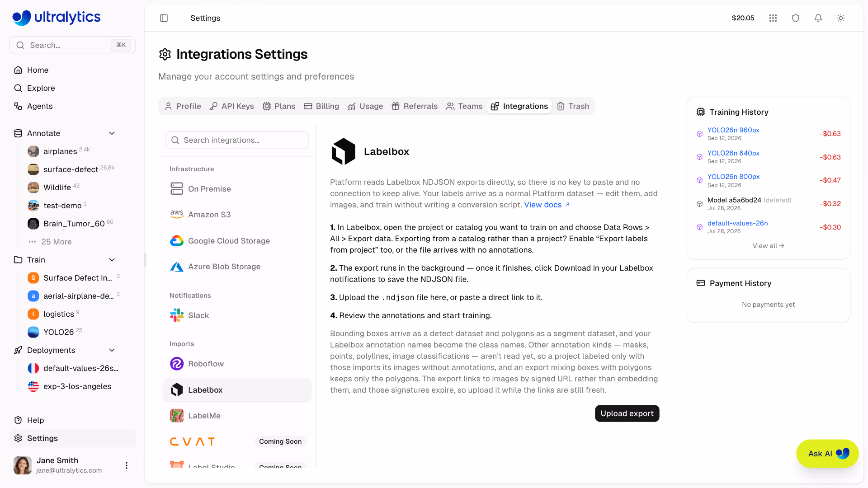Focus the Search integrations field
The height and width of the screenshot is (488, 868).
click(x=237, y=140)
